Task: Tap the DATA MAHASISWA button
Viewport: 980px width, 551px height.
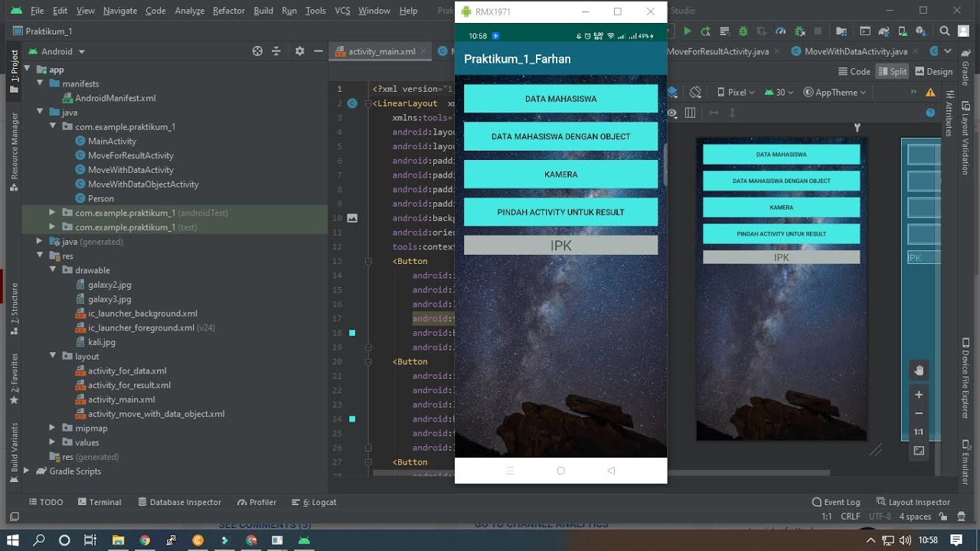Action: pos(560,99)
